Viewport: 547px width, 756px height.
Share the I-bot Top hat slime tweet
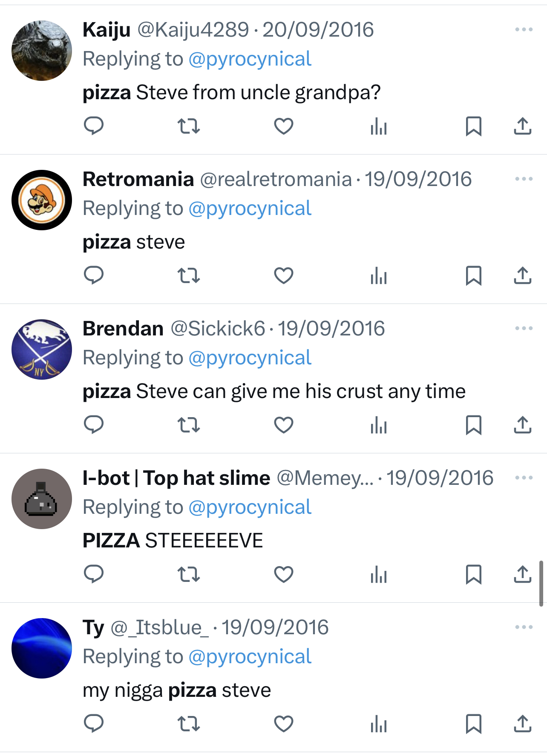pyautogui.click(x=522, y=574)
